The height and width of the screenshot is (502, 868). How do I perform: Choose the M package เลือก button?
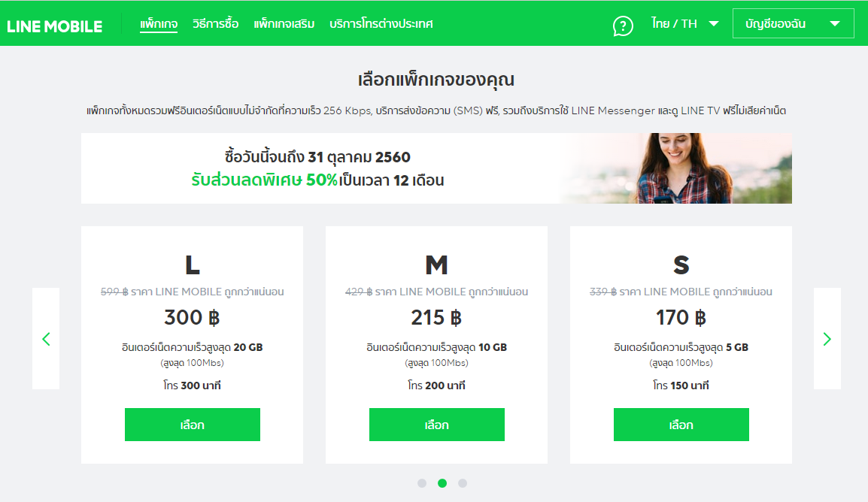pos(437,425)
